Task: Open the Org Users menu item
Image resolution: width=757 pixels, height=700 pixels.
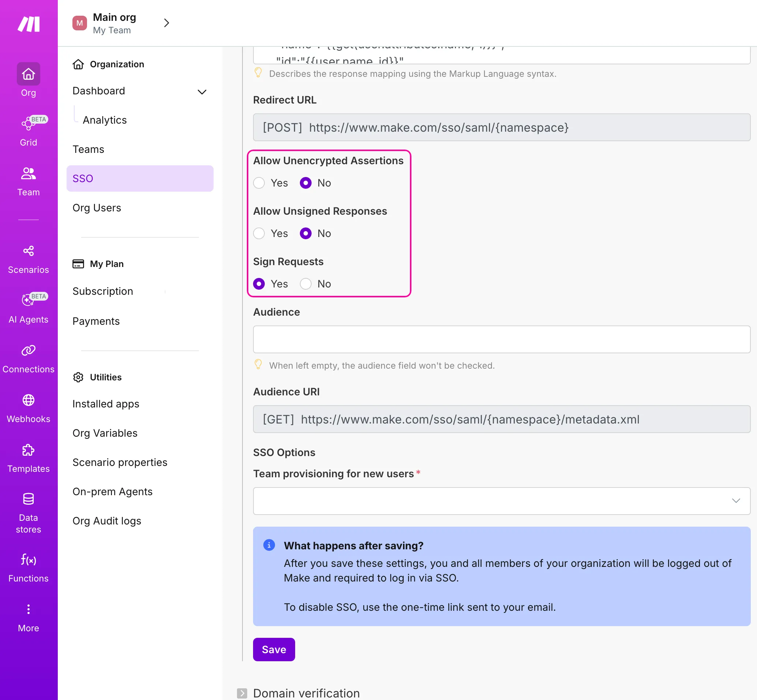Action: coord(97,208)
